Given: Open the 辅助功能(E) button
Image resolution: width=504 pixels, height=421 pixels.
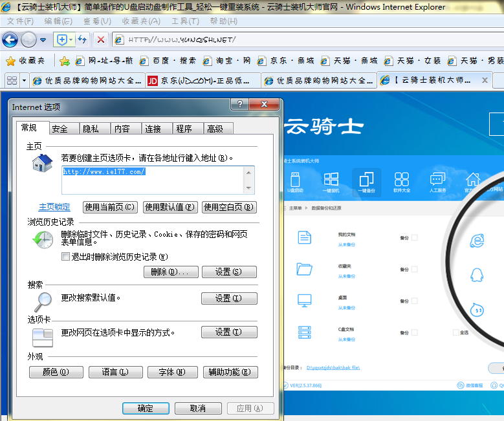Looking at the screenshot, I should pos(230,372).
